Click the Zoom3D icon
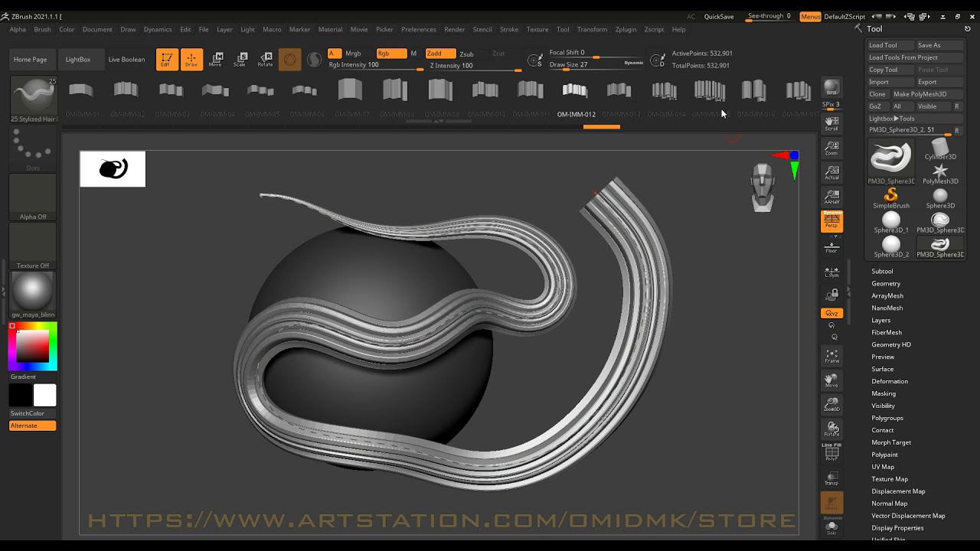The image size is (980, 551). pos(831,405)
